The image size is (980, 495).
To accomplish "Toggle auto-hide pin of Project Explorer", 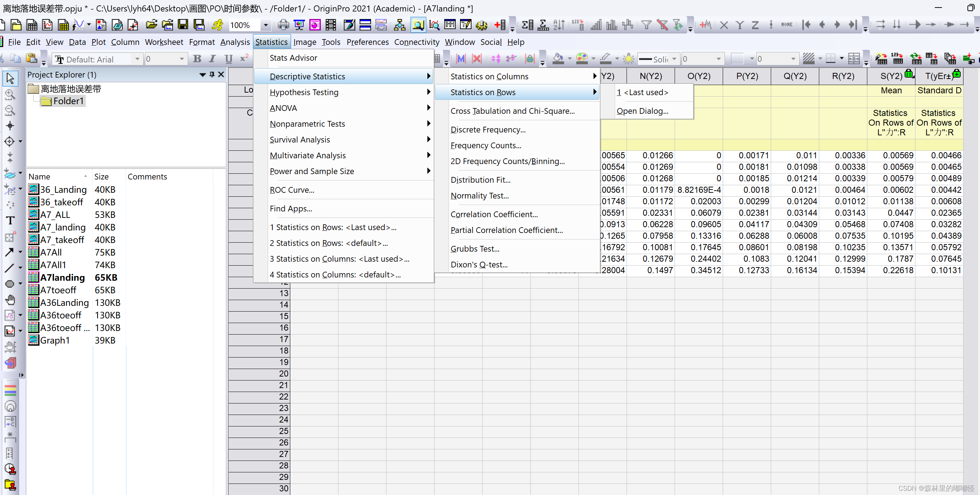I will pyautogui.click(x=212, y=75).
